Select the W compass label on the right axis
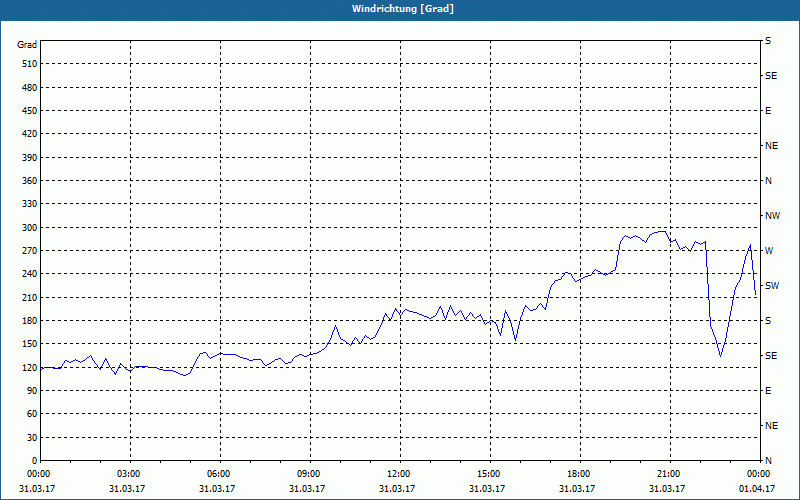Image resolution: width=800 pixels, height=500 pixels. point(769,251)
